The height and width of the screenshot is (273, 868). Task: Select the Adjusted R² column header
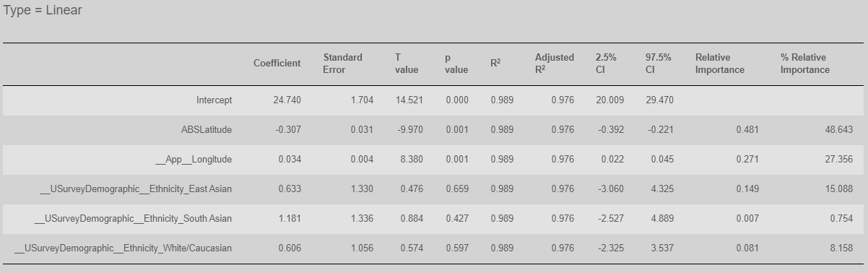pos(555,64)
